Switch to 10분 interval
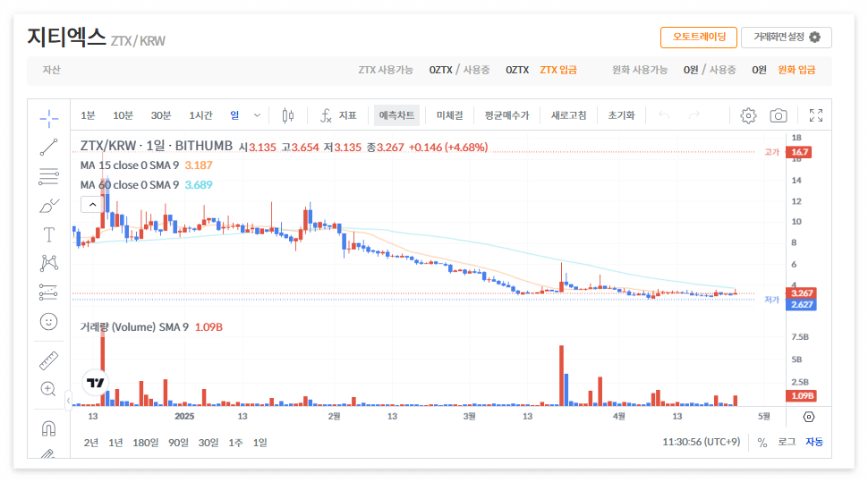The height and width of the screenshot is (482, 868). click(x=123, y=115)
